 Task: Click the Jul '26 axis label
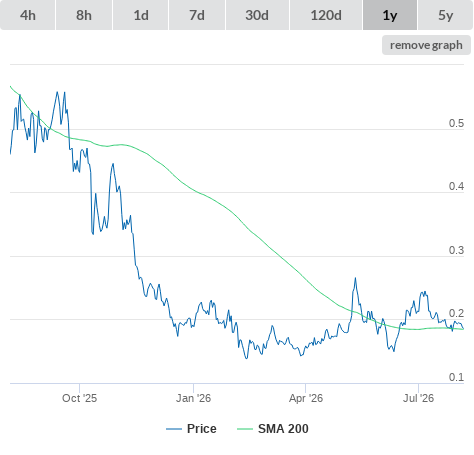(x=418, y=398)
